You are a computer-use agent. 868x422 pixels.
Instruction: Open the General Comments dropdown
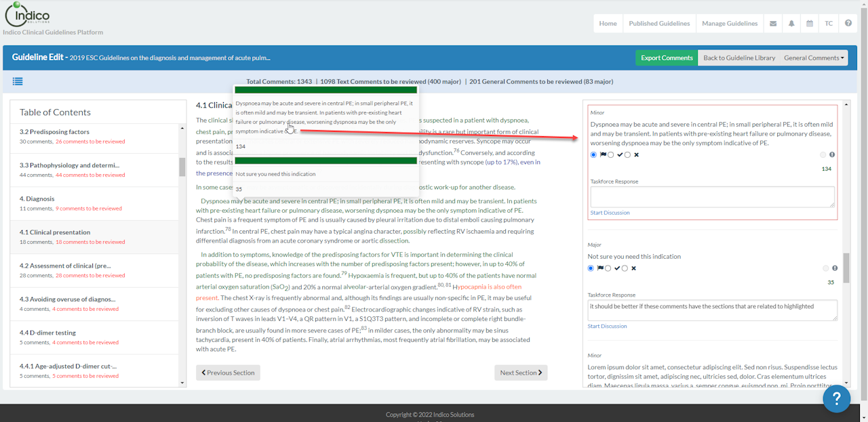coord(814,58)
